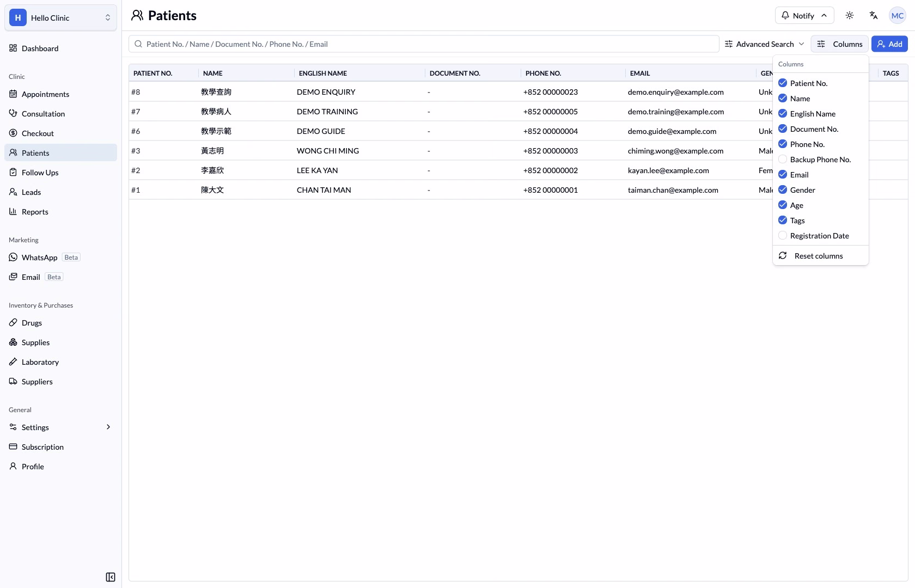The image size is (915, 588).
Task: Uncheck the Tags column checkbox
Action: (783, 220)
